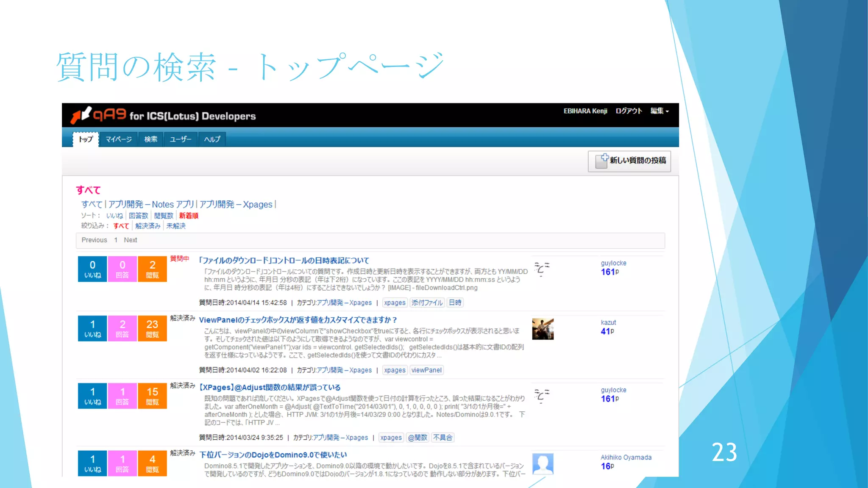Open the 編集 dropdown menu

pos(659,111)
